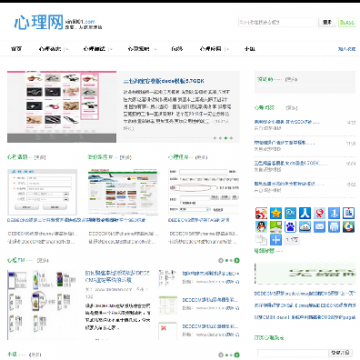Open the third navigation menu item
This screenshot has height=360, width=360.
(x=94, y=49)
